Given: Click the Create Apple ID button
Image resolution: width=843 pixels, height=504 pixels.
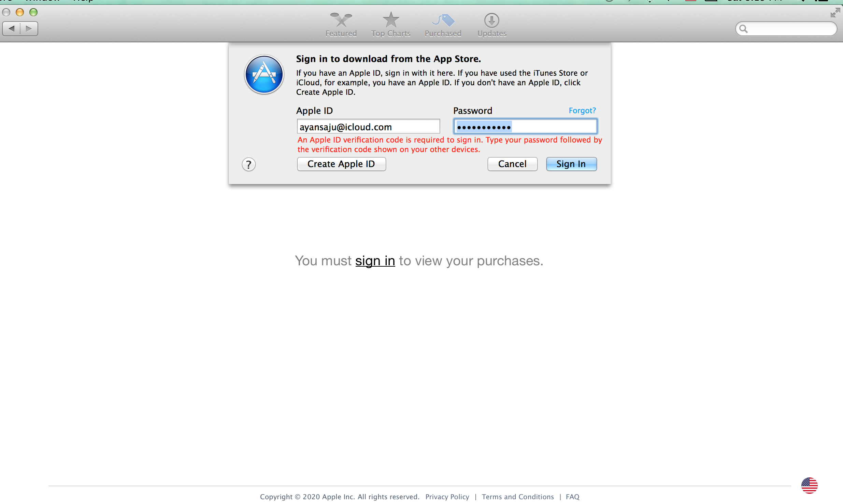Looking at the screenshot, I should (x=341, y=164).
